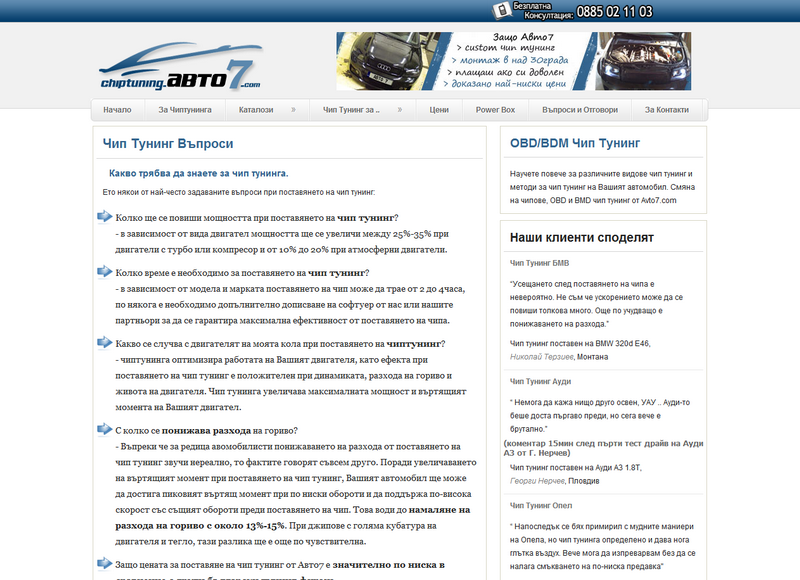
Task: Click 'Чип тунинг поставен на BMW 320d E46' line
Action: point(580,344)
